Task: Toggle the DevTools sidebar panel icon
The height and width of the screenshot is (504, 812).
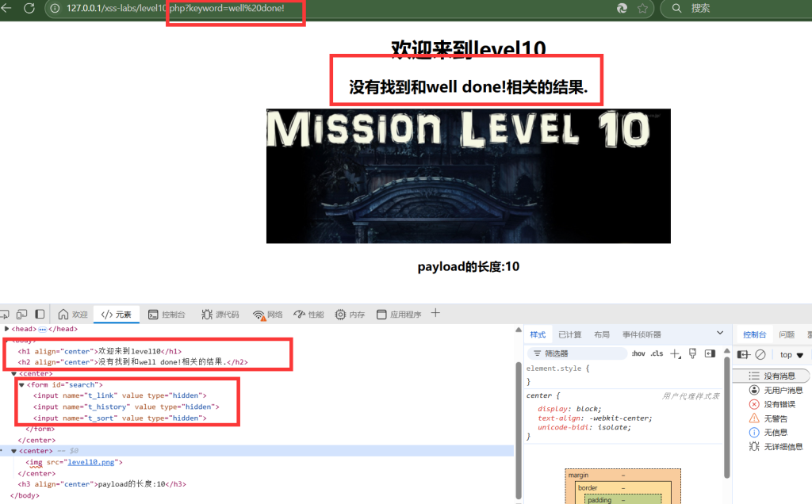Action: (x=40, y=314)
